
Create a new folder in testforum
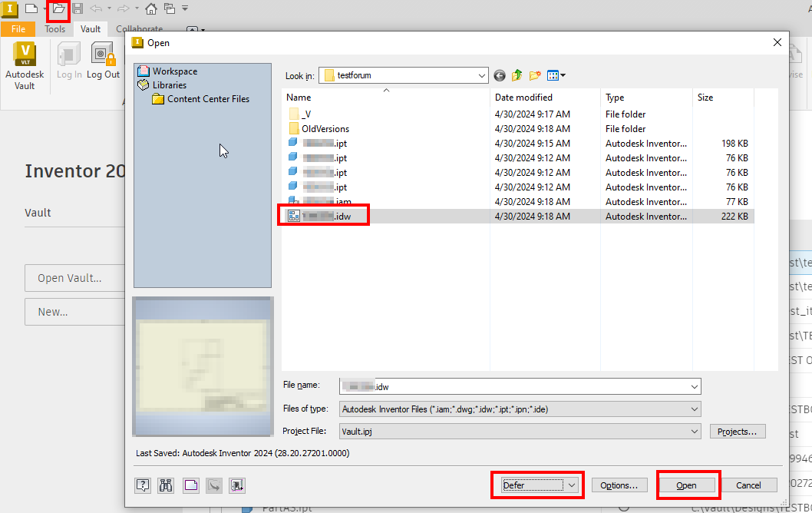pos(535,75)
